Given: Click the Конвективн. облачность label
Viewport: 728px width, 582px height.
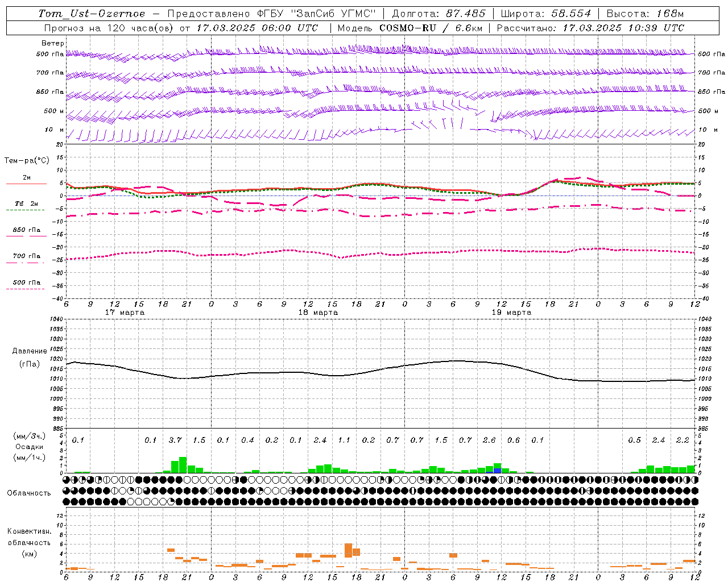Looking at the screenshot, I should 29,537.
